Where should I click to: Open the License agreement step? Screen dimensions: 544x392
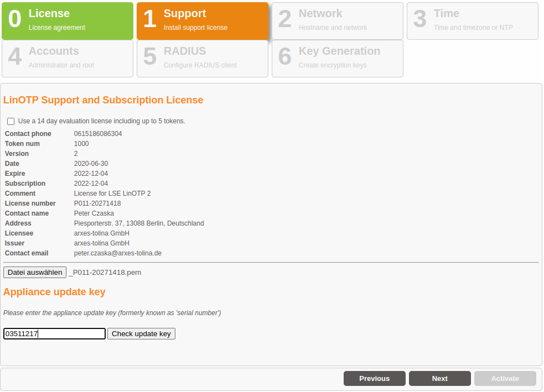pyautogui.click(x=68, y=21)
